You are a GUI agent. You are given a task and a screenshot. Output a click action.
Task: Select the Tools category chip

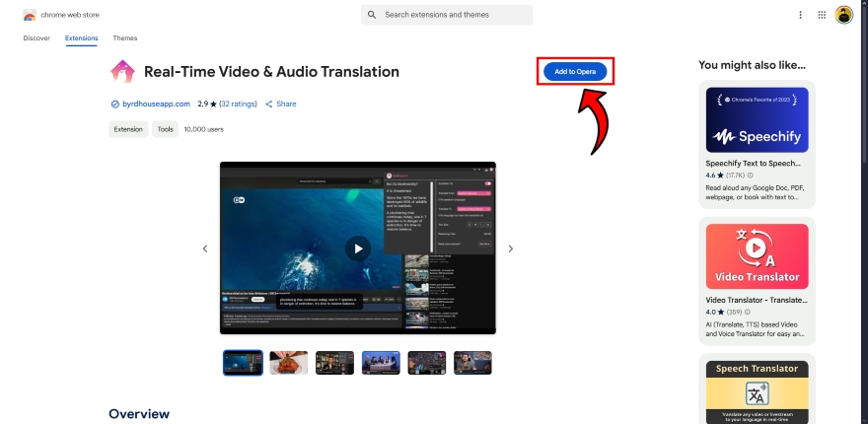click(x=165, y=129)
